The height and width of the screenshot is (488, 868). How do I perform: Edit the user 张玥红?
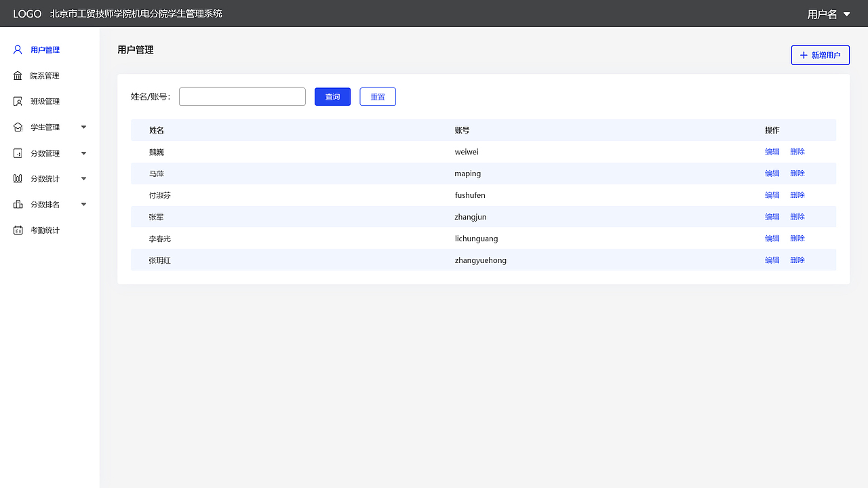point(772,260)
